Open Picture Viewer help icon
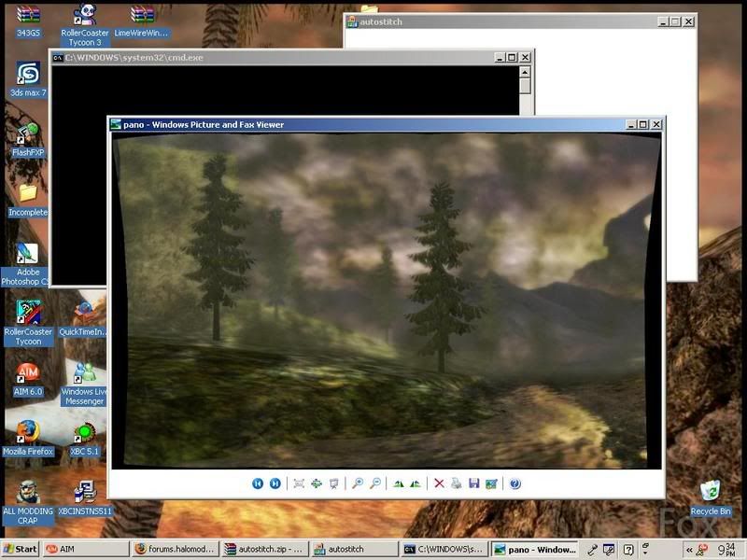 tap(515, 483)
